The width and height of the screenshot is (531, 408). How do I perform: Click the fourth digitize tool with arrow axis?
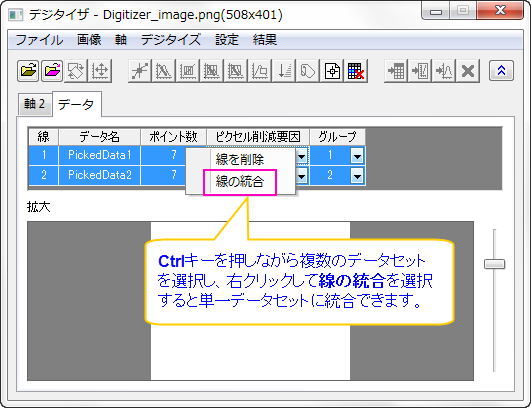pyautogui.click(x=212, y=71)
